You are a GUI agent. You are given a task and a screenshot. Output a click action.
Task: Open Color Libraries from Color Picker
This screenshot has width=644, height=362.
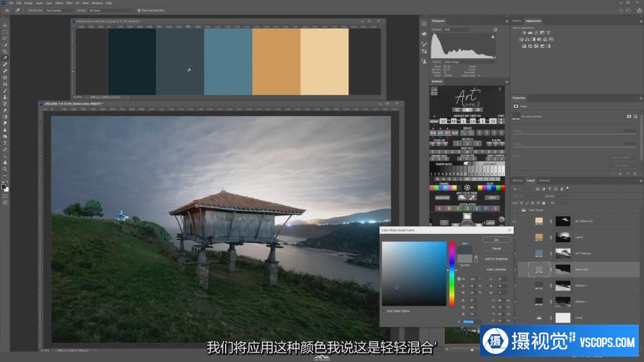496,270
